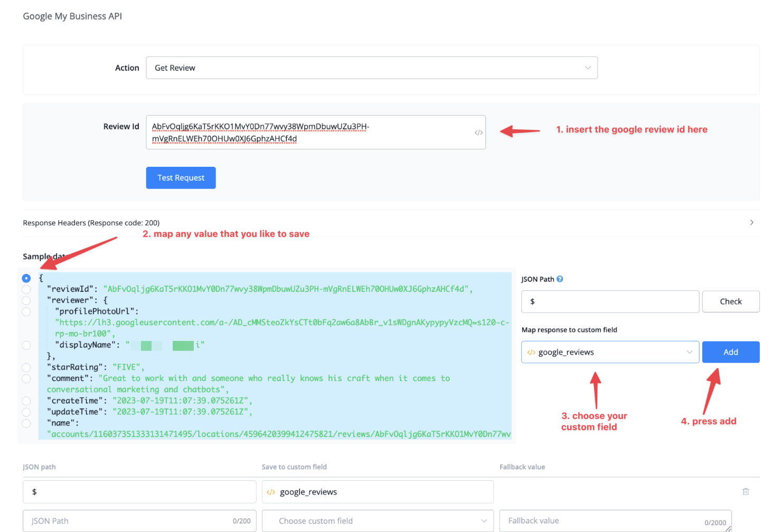The image size is (771, 532).
Task: Select the reviewId radio button
Action: pyautogui.click(x=26, y=289)
